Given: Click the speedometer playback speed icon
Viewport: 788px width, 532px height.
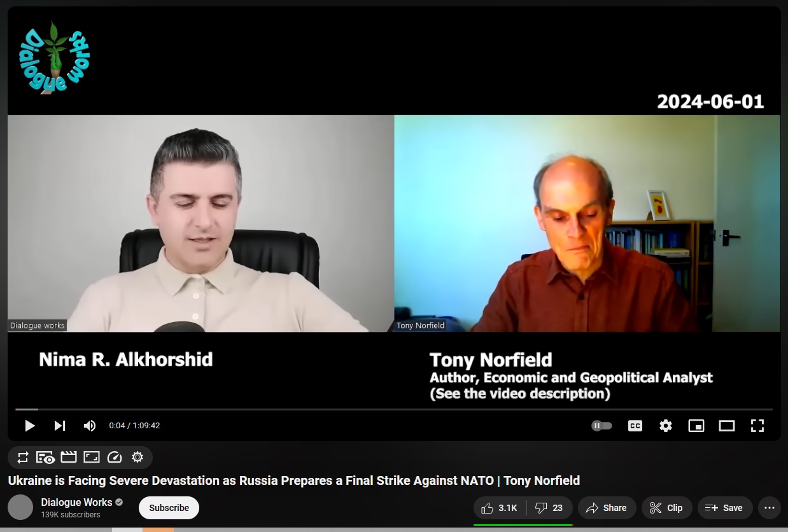Looking at the screenshot, I should (x=115, y=457).
